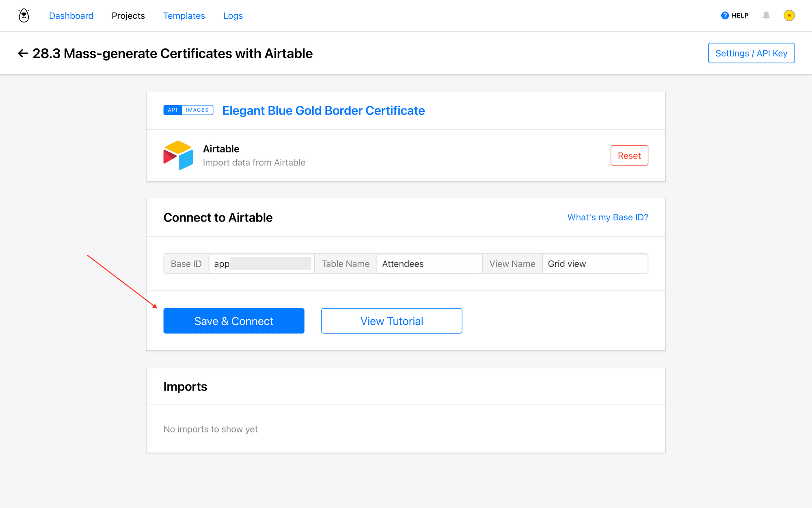
Task: Click the API IMAGES badge
Action: pyautogui.click(x=188, y=110)
